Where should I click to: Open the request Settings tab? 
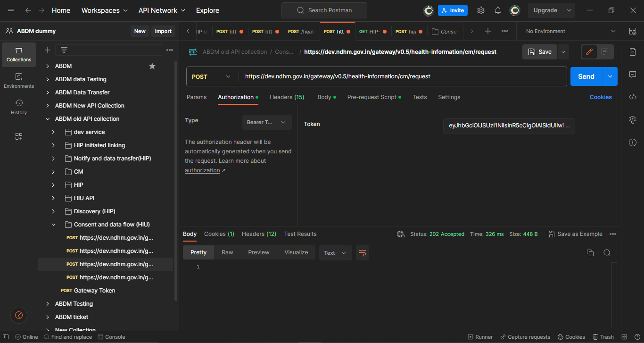point(449,97)
